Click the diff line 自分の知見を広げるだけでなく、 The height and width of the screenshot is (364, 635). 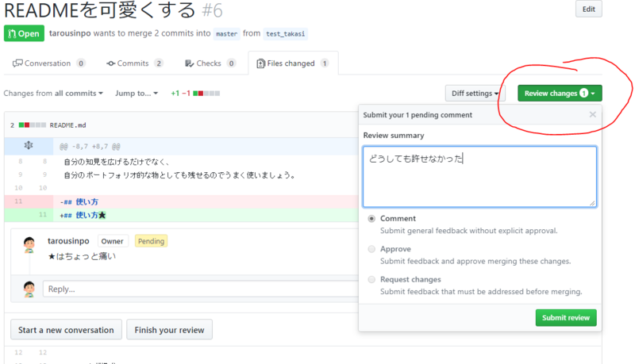[x=117, y=162]
